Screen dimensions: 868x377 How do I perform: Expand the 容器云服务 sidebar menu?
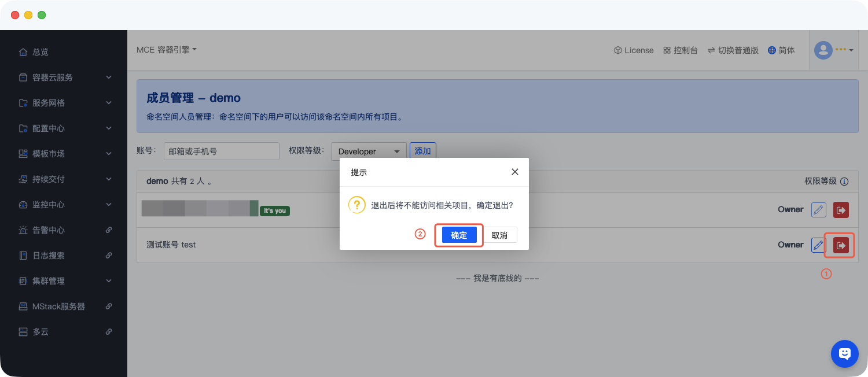coord(64,77)
